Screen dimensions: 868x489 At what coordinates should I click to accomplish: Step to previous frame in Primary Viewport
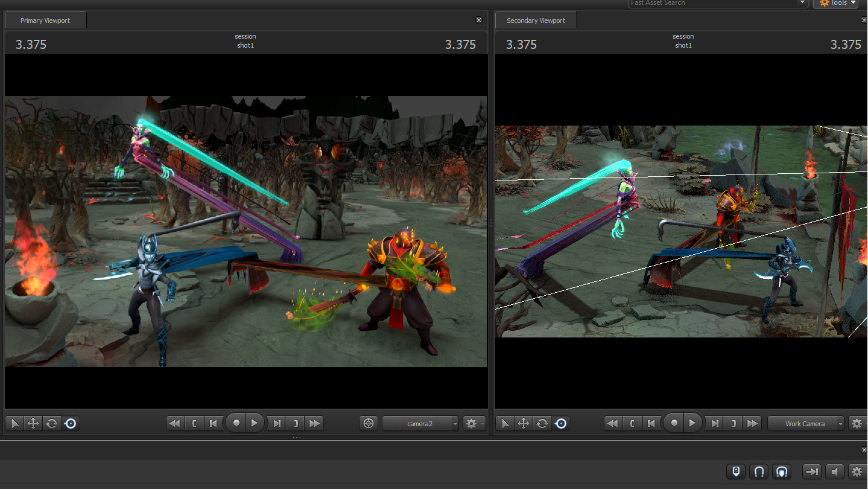click(214, 423)
